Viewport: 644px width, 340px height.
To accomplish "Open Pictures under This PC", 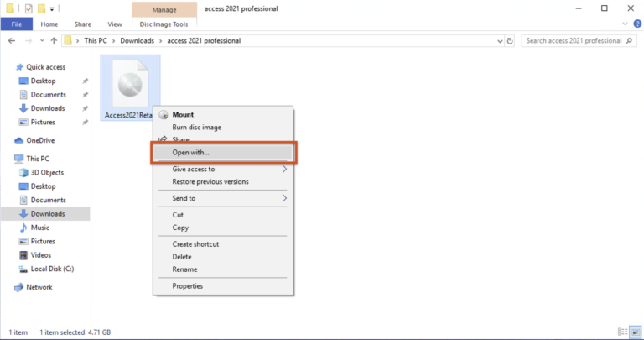I will coord(43,241).
